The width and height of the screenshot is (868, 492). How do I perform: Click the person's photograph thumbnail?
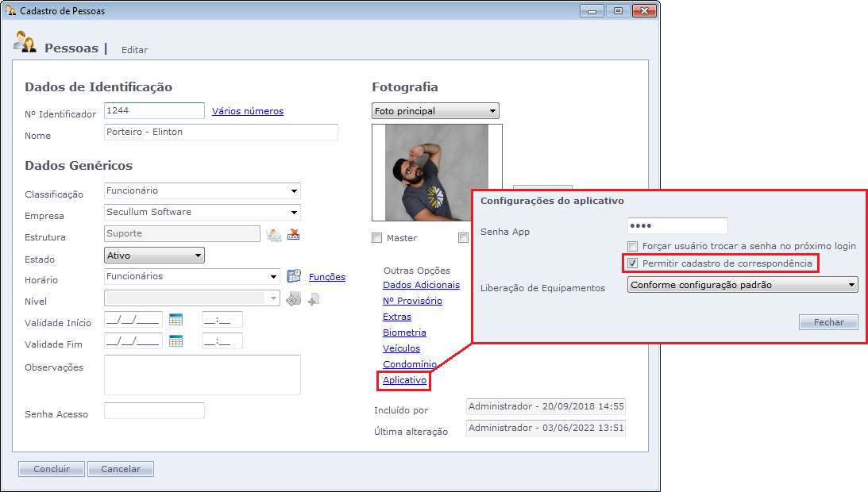[436, 172]
